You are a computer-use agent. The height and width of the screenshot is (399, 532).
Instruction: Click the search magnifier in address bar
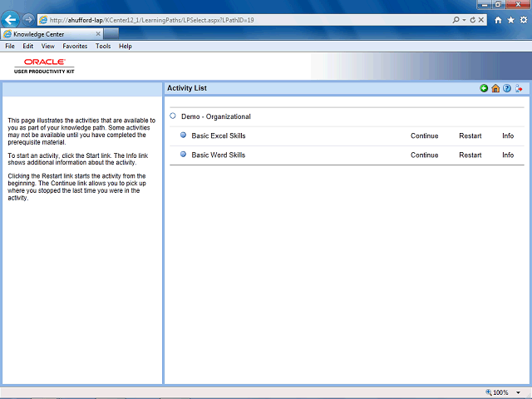[456, 20]
